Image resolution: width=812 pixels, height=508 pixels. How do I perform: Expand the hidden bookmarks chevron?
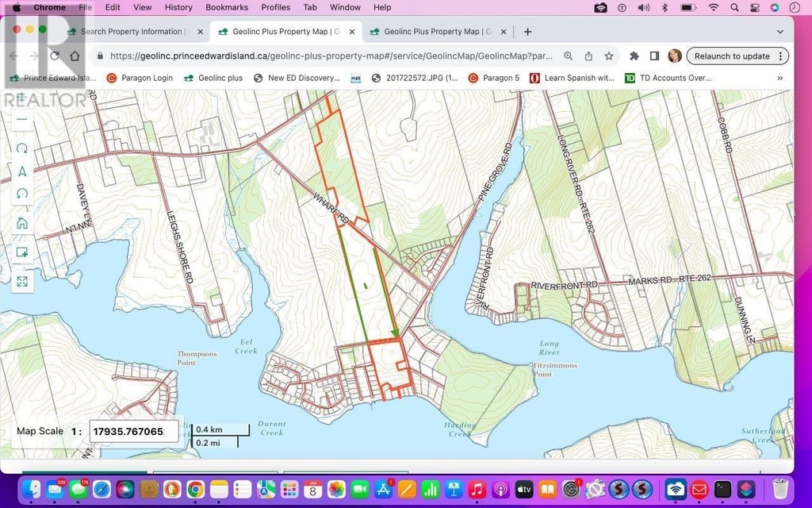(x=780, y=78)
